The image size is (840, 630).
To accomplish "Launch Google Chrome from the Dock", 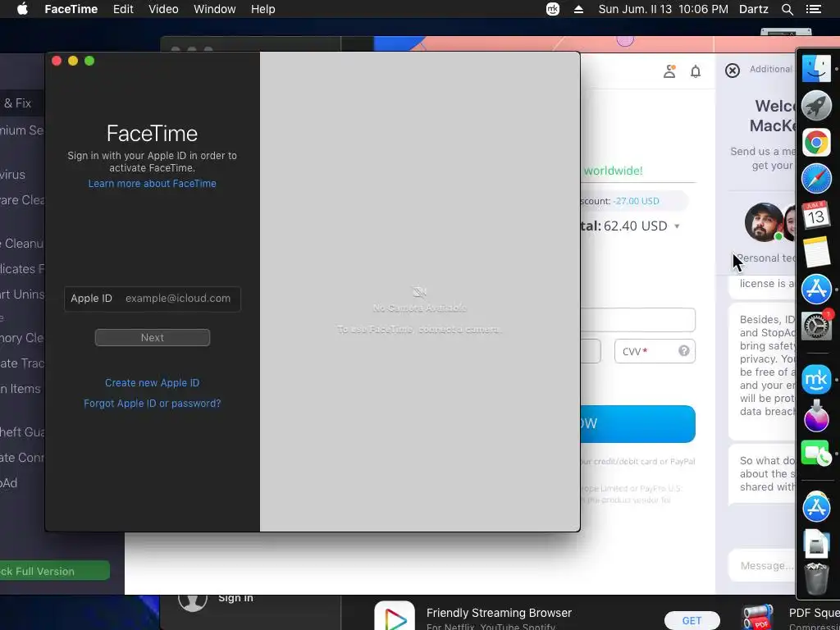I will point(816,143).
